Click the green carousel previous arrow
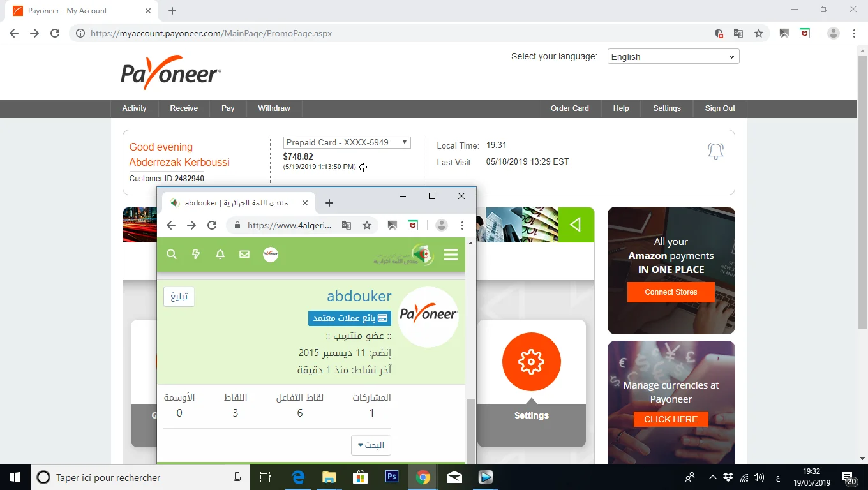Screen dimensions: 868x490 [x=576, y=225]
